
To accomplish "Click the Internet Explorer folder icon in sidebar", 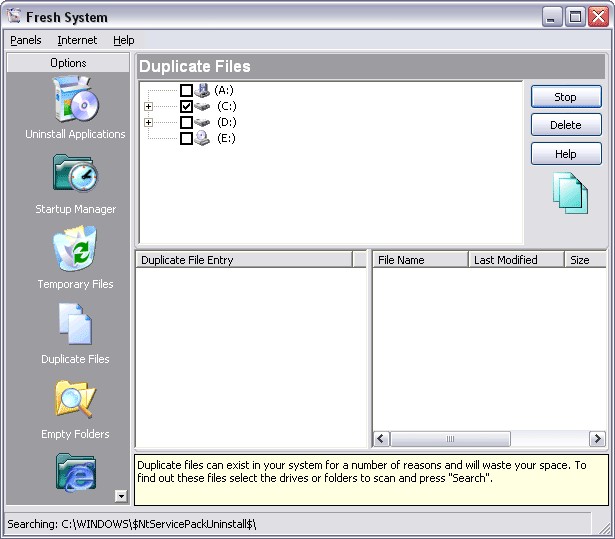I will click(75, 472).
